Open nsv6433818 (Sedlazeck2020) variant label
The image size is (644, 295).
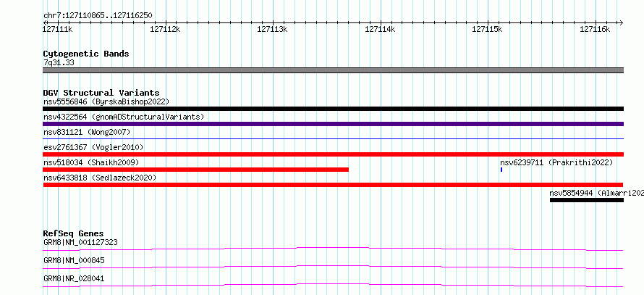(100, 178)
